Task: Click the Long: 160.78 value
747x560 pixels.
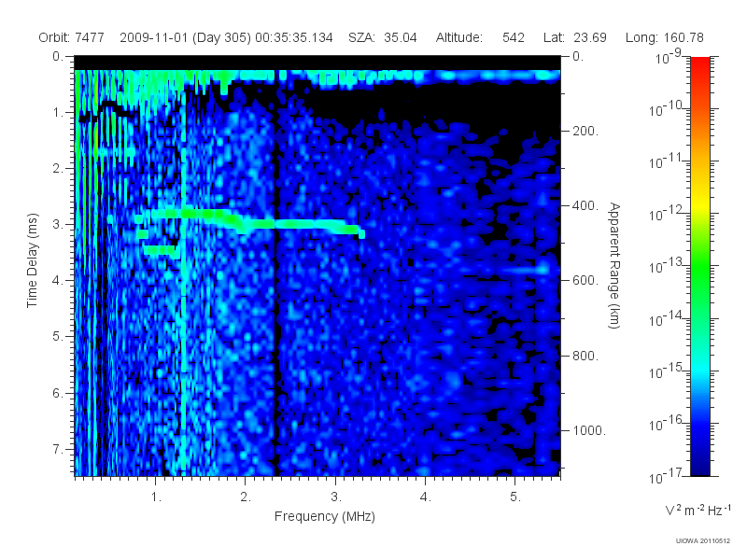Action: pyautogui.click(x=665, y=37)
